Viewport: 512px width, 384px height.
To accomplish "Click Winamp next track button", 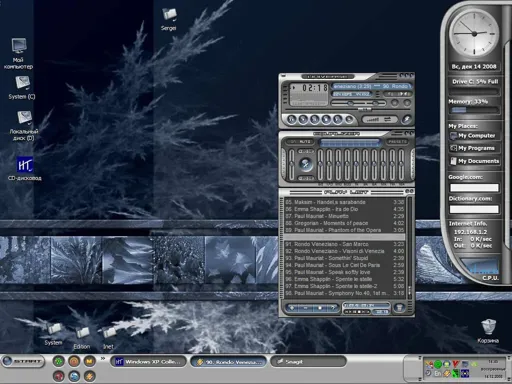I will click(x=338, y=119).
